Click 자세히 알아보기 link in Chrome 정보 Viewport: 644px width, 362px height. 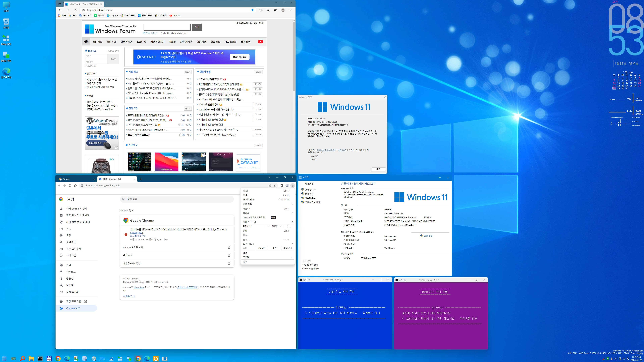click(138, 236)
